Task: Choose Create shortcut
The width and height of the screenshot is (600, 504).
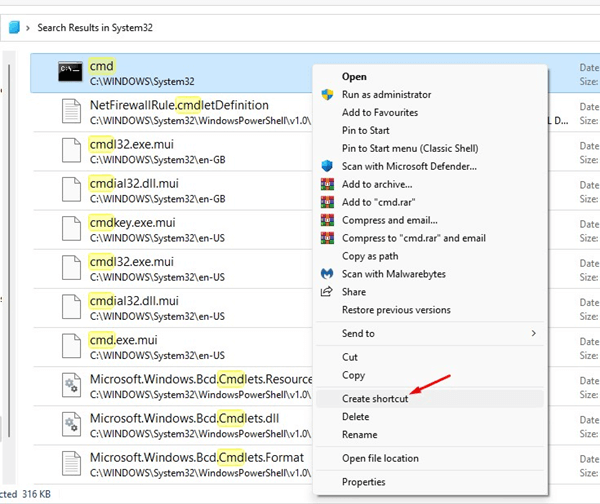Action: tap(375, 399)
